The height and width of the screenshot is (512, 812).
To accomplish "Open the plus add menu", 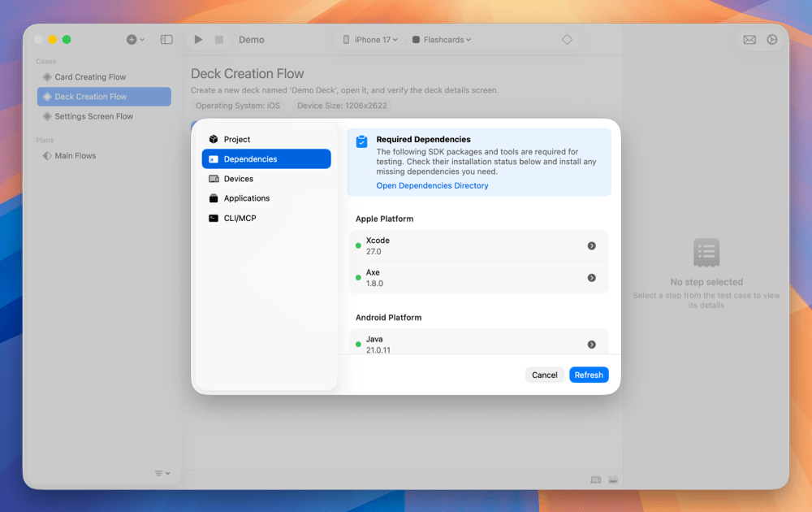I will point(135,39).
